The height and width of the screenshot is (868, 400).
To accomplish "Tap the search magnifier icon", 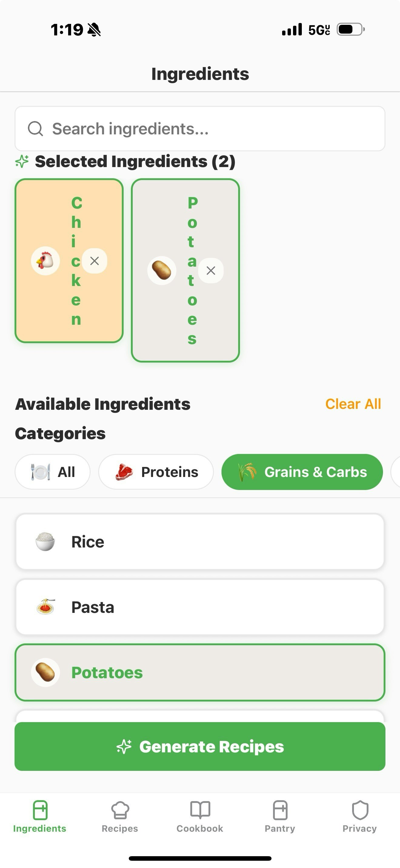I will tap(35, 129).
